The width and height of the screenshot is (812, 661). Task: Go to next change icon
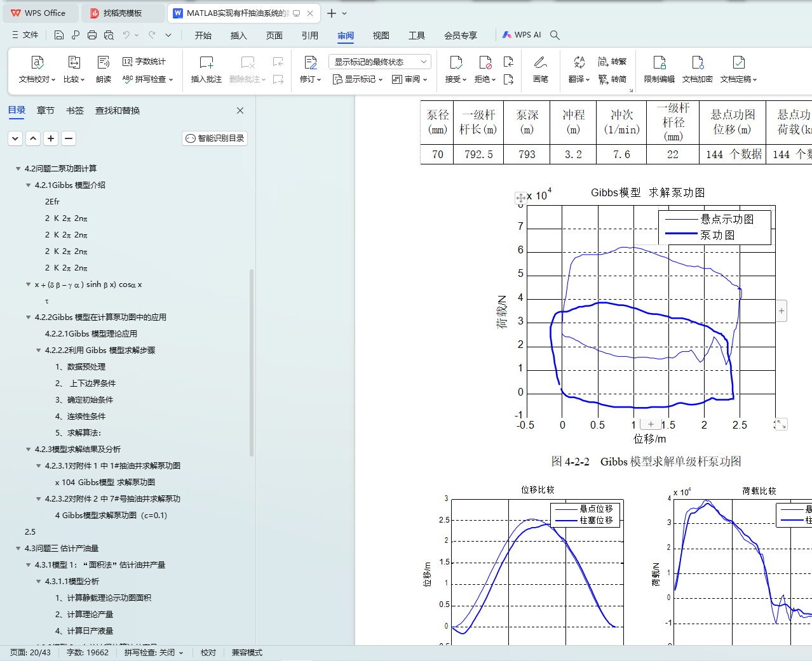[x=508, y=79]
